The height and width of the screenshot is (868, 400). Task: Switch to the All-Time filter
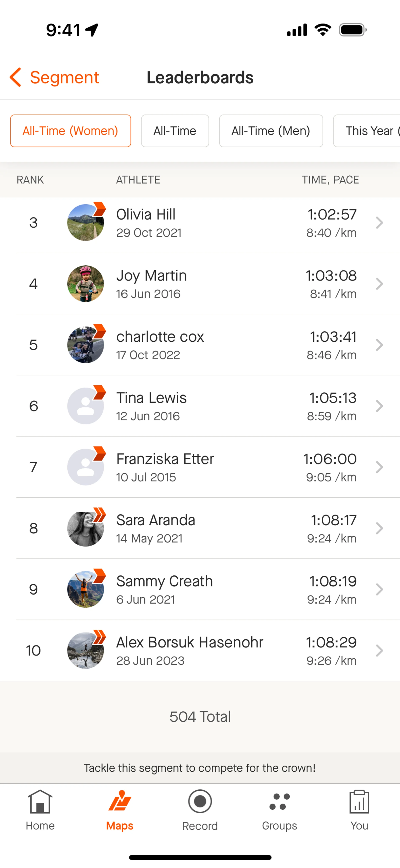pos(175,131)
